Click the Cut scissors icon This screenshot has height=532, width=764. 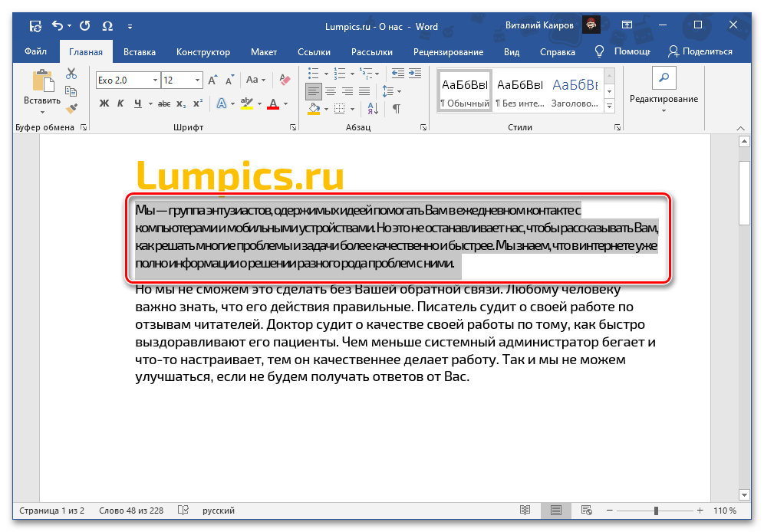[x=71, y=74]
